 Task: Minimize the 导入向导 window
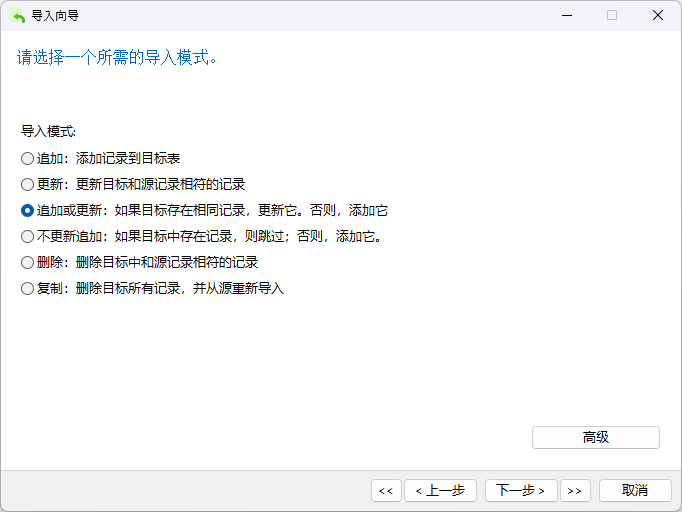pyautogui.click(x=566, y=15)
